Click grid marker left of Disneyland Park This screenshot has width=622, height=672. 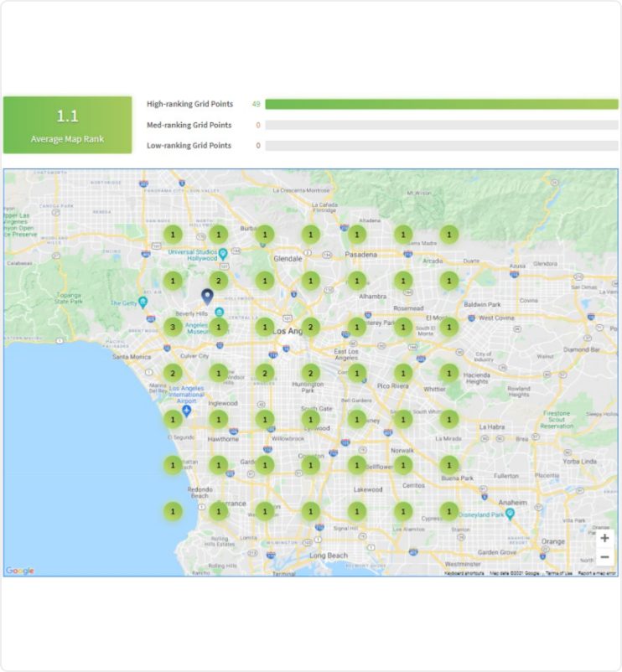[x=449, y=511]
